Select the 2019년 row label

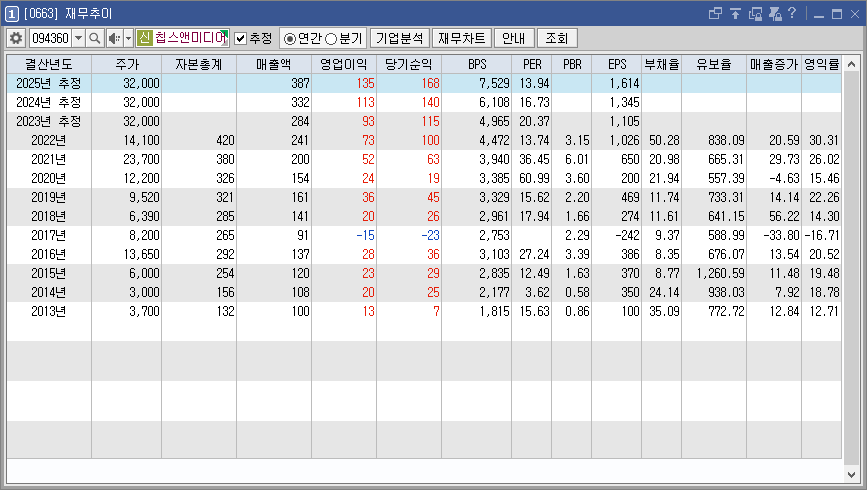(x=49, y=197)
